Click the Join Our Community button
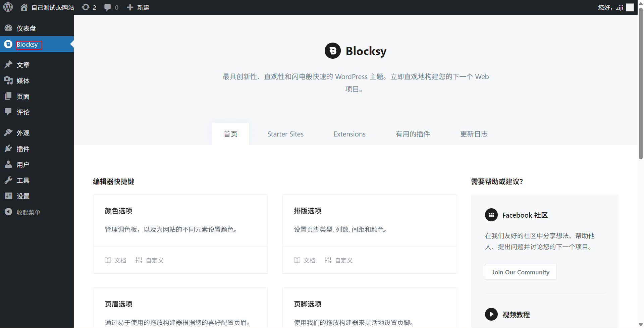644x328 pixels. click(521, 272)
